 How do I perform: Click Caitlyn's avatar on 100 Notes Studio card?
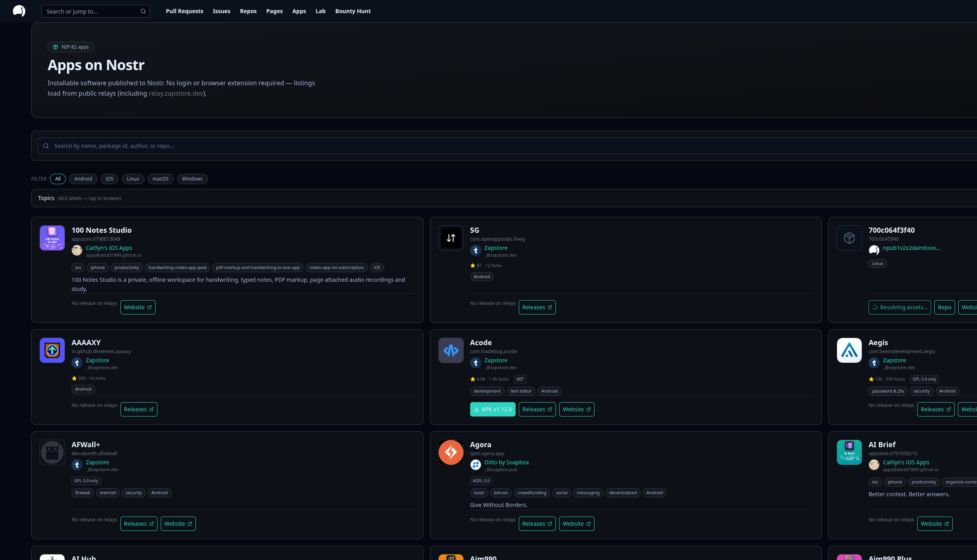tap(77, 250)
